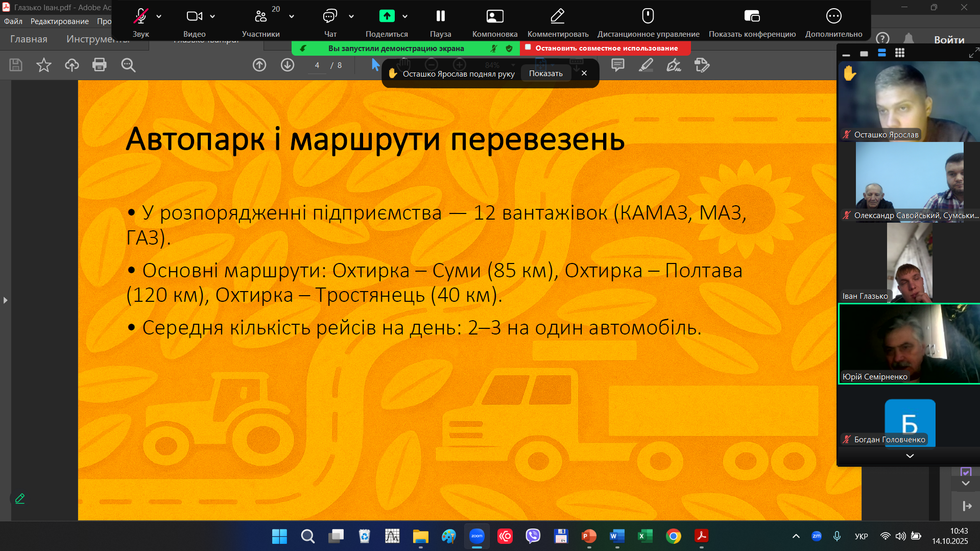Expand video options arrow next to Видео
The width and height of the screenshot is (980, 551).
[x=212, y=16]
